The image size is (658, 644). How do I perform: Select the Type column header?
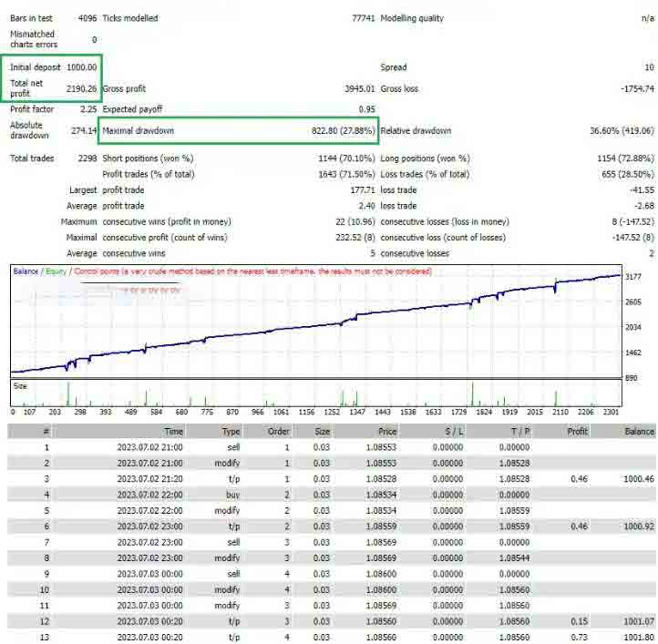(x=231, y=431)
